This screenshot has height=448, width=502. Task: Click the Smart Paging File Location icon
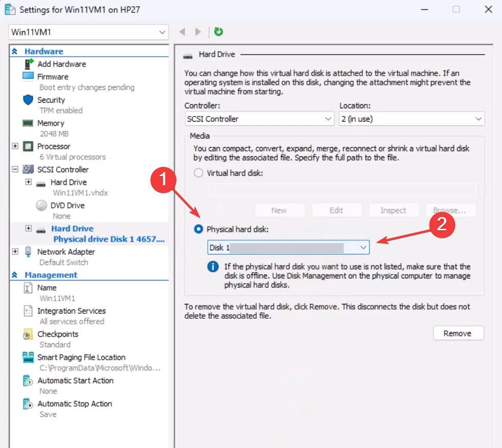tap(28, 357)
